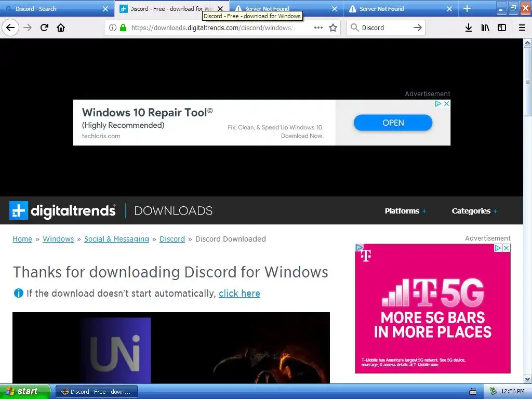Close the Windows 10 Repair Tool ad

446,103
